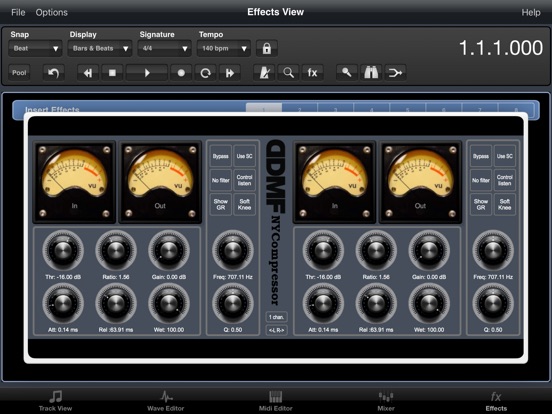Switch to Effects tab

496,401
